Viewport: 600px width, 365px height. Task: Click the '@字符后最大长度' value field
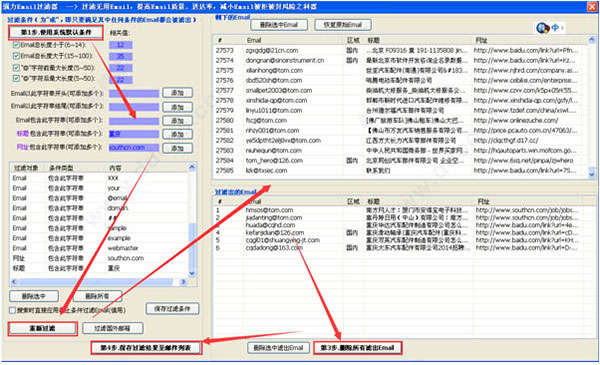point(121,80)
